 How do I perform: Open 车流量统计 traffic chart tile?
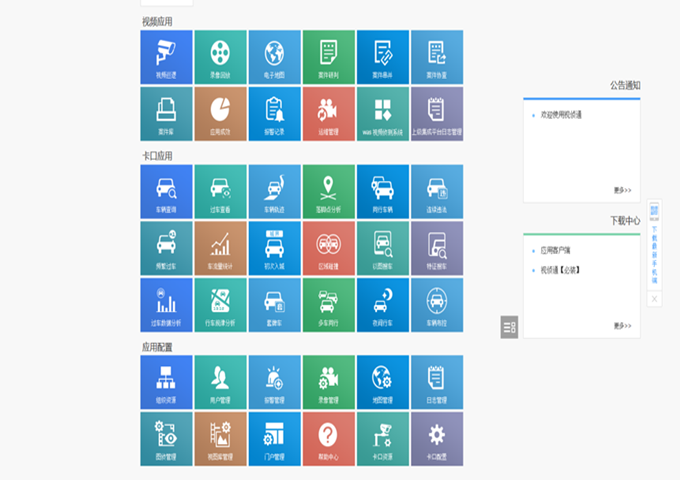click(220, 248)
